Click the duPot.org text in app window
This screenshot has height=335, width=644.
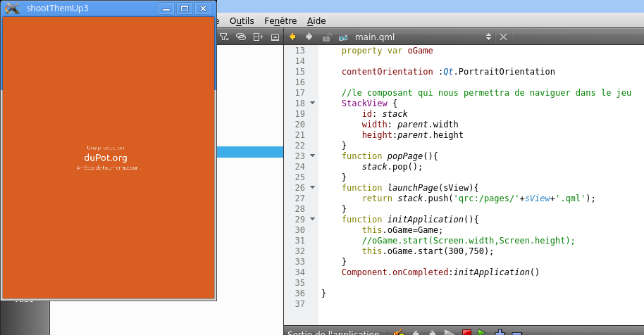point(106,158)
